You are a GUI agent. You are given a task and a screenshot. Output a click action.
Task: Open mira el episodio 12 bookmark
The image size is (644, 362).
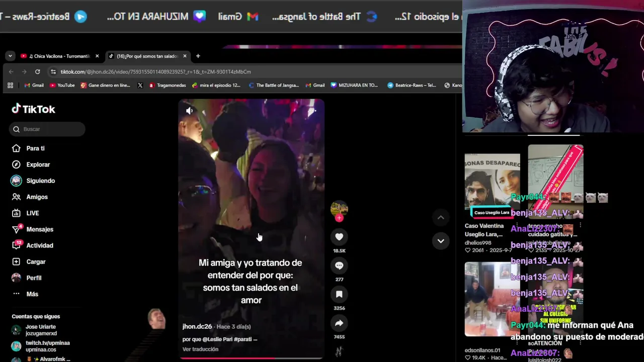(x=216, y=85)
